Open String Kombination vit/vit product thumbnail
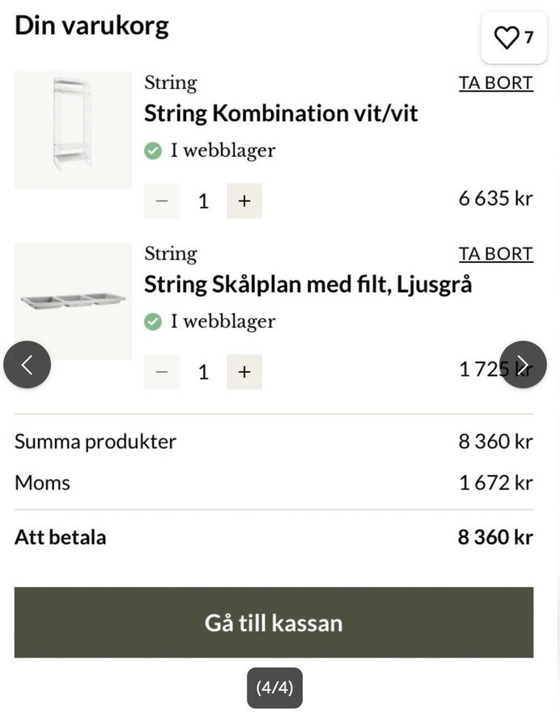Screen dimensions: 560x728 pos(73,130)
